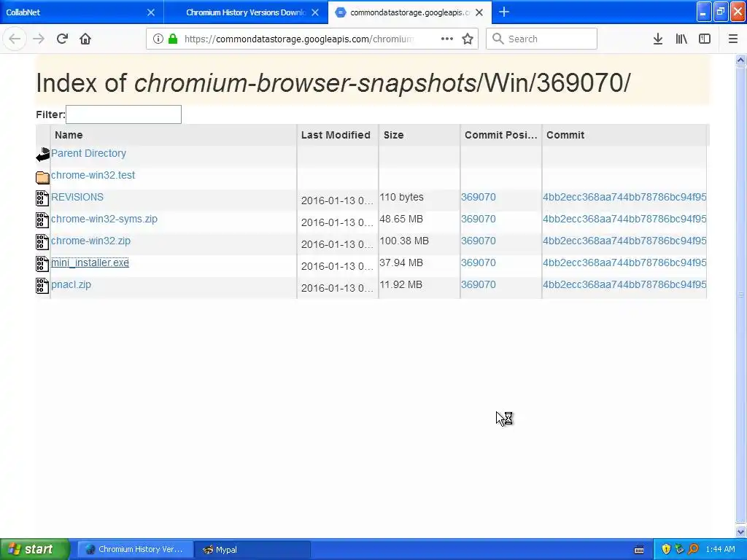
Task: Sort by the Size column header
Action: click(x=419, y=135)
